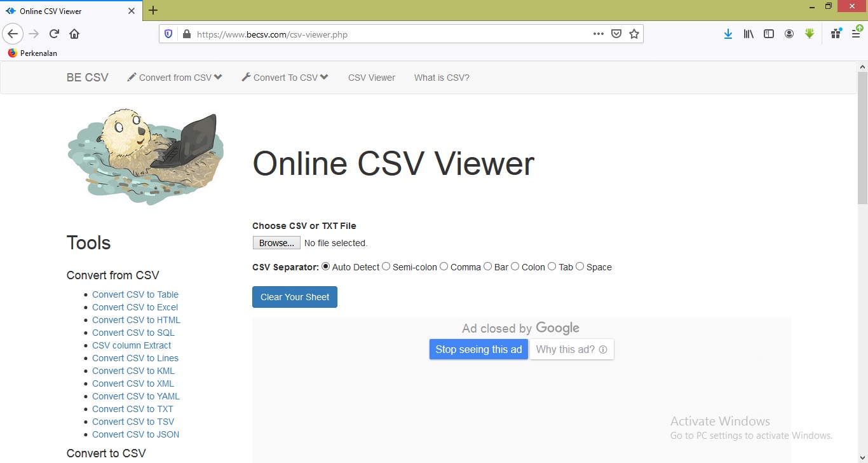Click the BE CSV brand link
The image size is (868, 463).
tap(88, 78)
